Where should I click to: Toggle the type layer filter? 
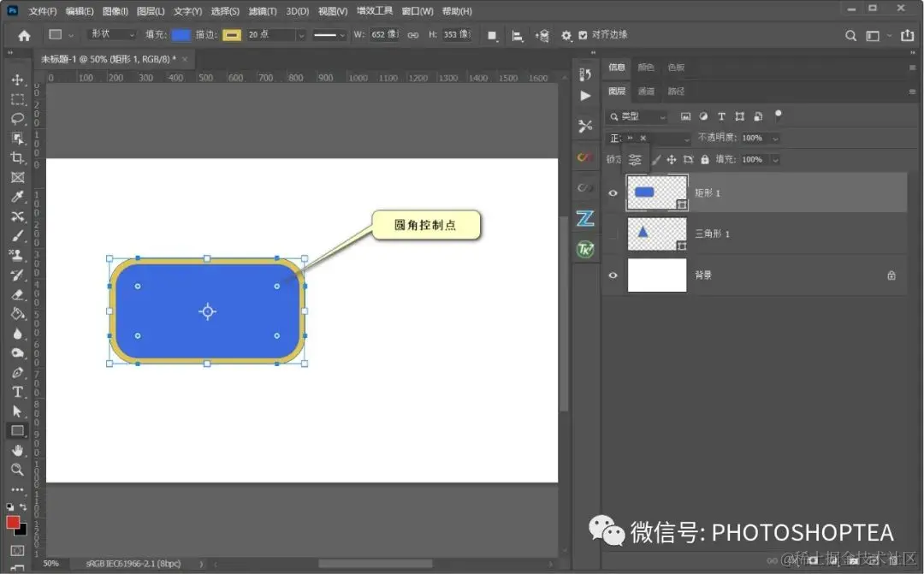pos(721,116)
